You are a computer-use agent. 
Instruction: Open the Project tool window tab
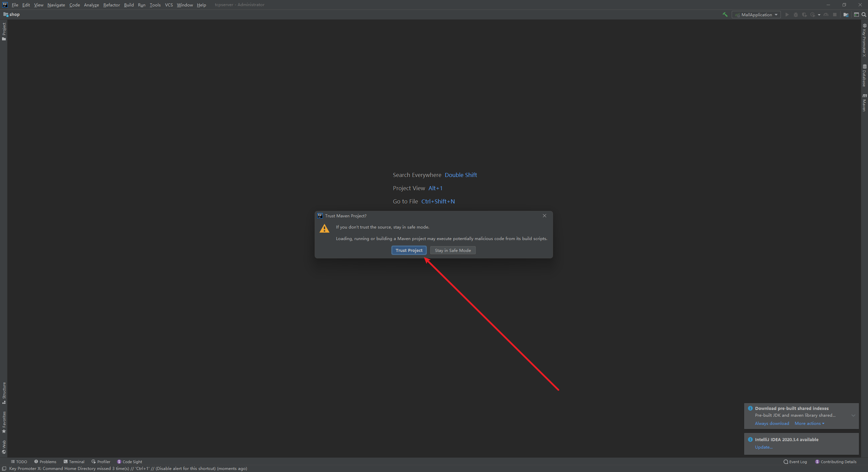pos(4,31)
